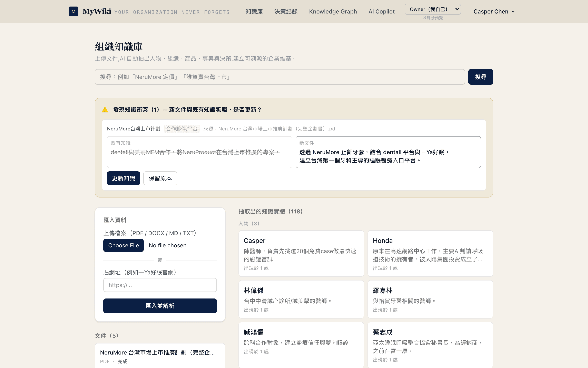Screen dimensions: 588x368
Task: Click 保留原本 to keep existing knowledge
Action: (160, 178)
